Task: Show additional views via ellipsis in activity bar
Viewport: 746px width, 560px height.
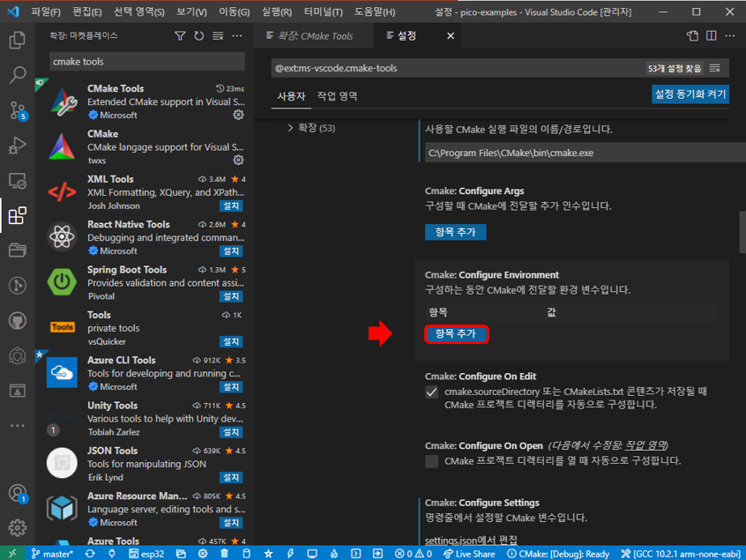Action: coord(17,426)
